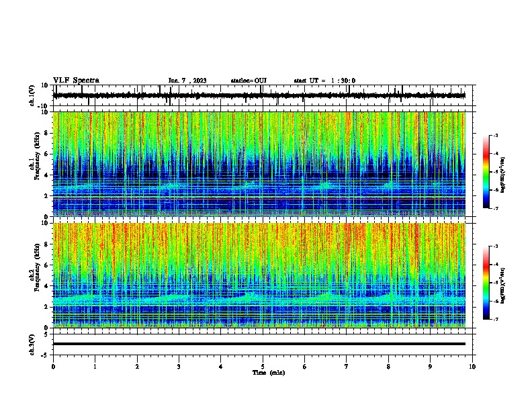The width and height of the screenshot is (532, 411).
Task: Click time axis tick label "3"
Action: [x=179, y=367]
